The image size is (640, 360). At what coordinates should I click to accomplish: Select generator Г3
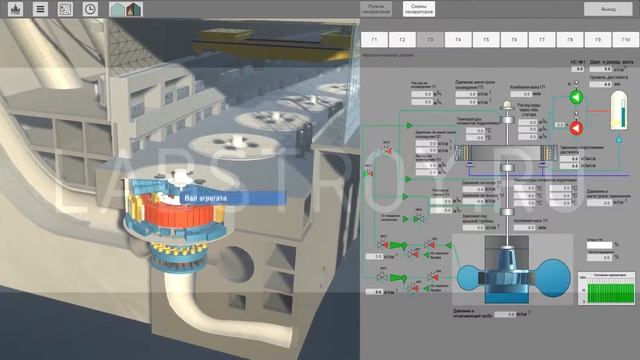[430, 40]
